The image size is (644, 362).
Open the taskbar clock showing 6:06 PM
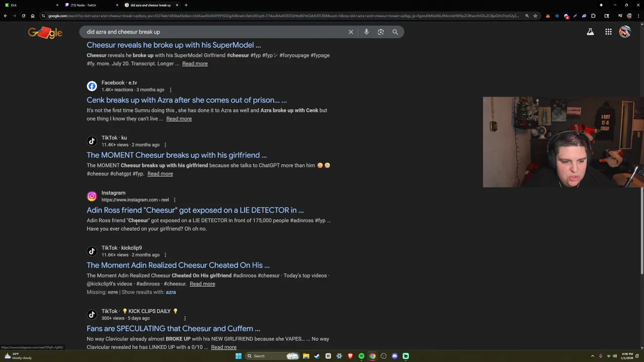pos(627,356)
